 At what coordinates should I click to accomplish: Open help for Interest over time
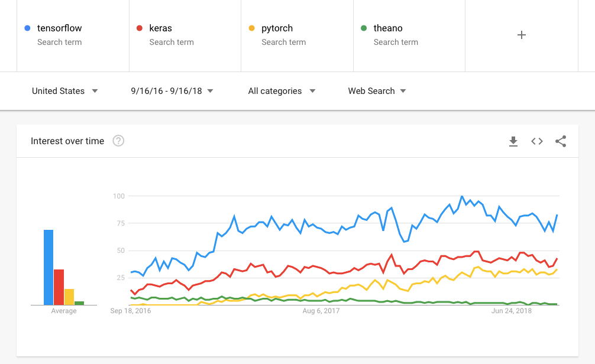pos(118,141)
